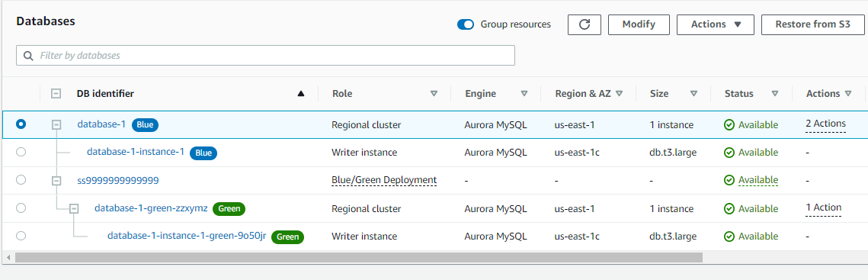Click the Engine column sort triangle
This screenshot has height=280, width=868.
click(524, 94)
